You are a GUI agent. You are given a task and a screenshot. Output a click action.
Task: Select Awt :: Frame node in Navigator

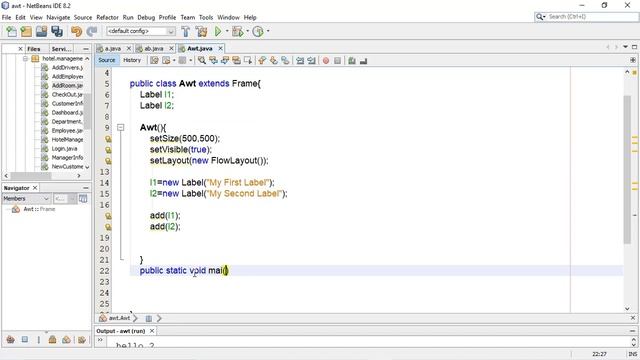coord(39,209)
